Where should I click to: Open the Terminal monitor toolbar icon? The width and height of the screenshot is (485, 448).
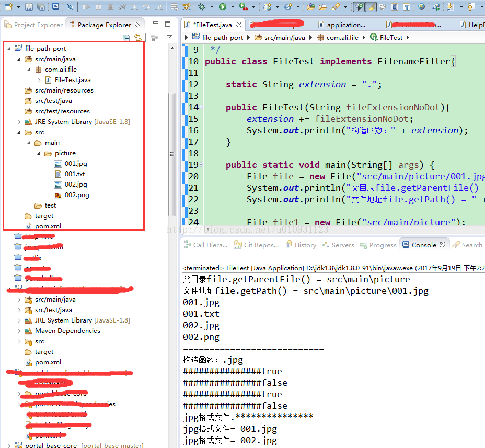tap(56, 6)
